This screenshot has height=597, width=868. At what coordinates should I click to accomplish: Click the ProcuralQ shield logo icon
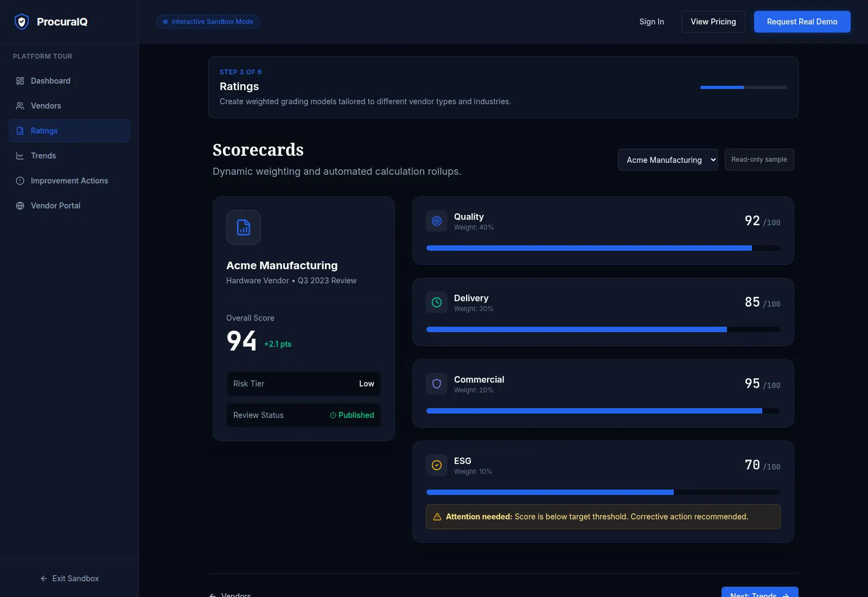pos(22,22)
